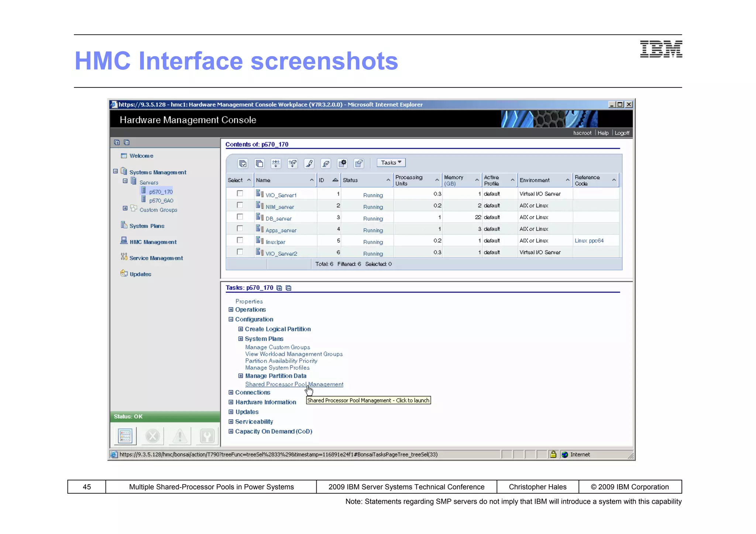Click the security lock icon in status bar
This screenshot has width=756, height=534.
pyautogui.click(x=553, y=454)
